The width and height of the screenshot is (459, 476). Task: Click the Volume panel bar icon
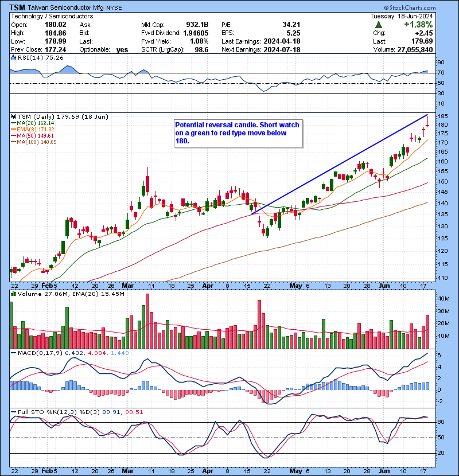(x=14, y=294)
